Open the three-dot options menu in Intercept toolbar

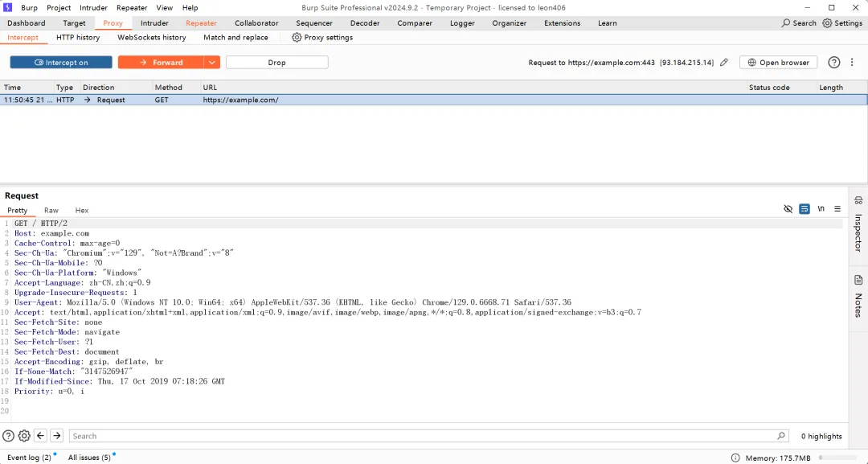tap(852, 63)
